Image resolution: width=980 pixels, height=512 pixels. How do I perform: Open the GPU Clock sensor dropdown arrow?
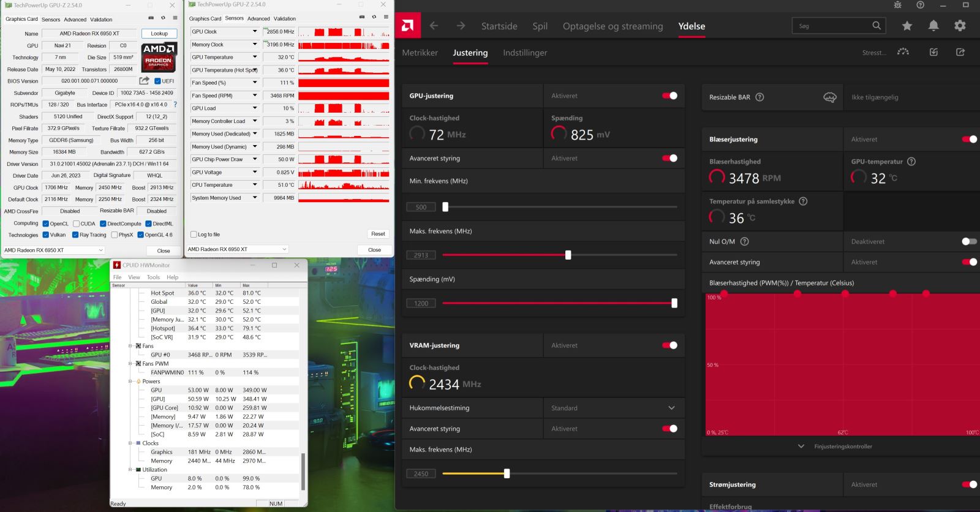pos(255,31)
